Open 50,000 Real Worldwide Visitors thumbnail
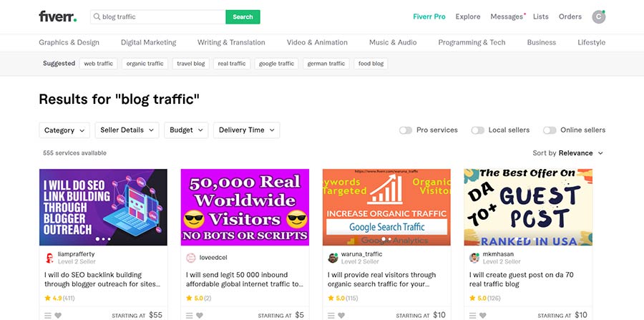This screenshot has width=644, height=320. tap(245, 207)
